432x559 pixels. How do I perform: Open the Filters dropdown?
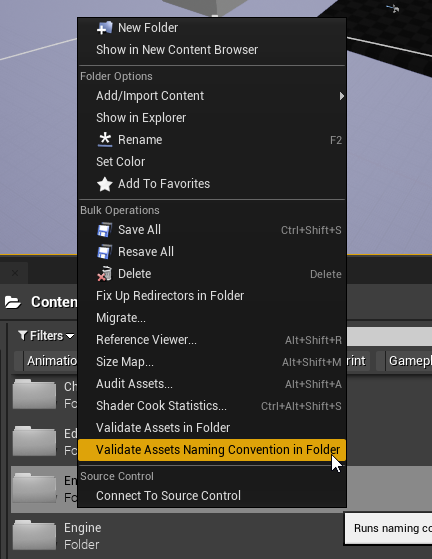(46, 335)
